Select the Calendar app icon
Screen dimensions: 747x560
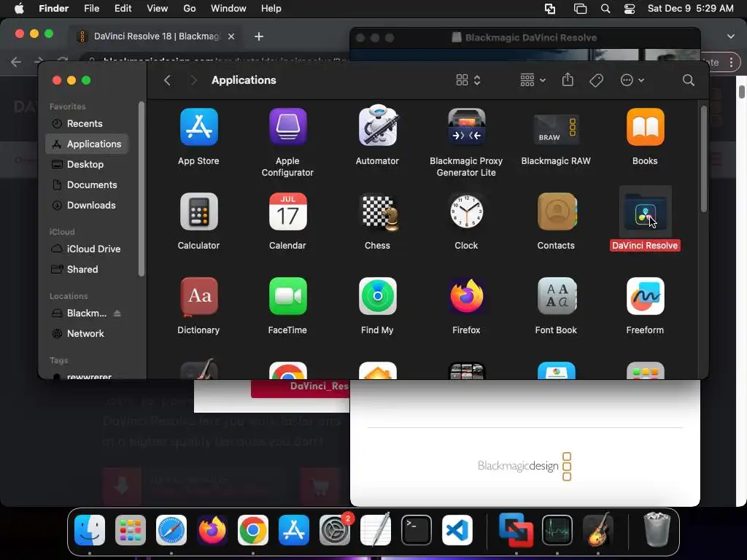(x=287, y=211)
